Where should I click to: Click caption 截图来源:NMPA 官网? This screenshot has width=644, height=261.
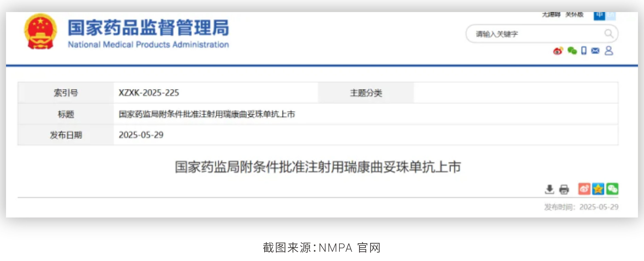point(322,247)
